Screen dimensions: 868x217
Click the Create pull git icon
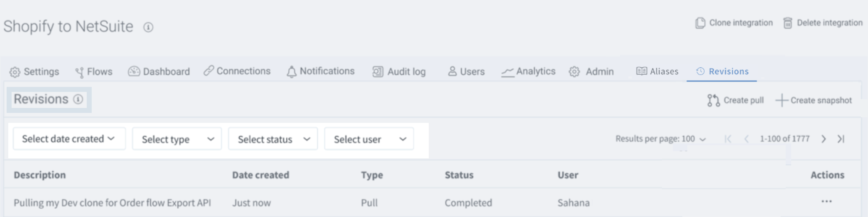pos(713,100)
